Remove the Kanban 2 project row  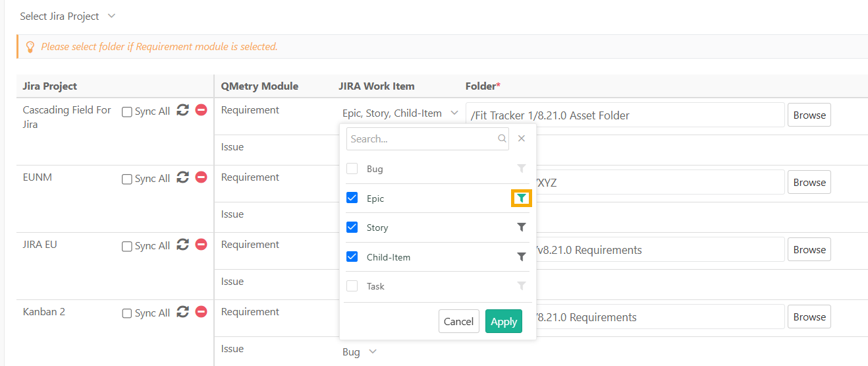(x=202, y=312)
